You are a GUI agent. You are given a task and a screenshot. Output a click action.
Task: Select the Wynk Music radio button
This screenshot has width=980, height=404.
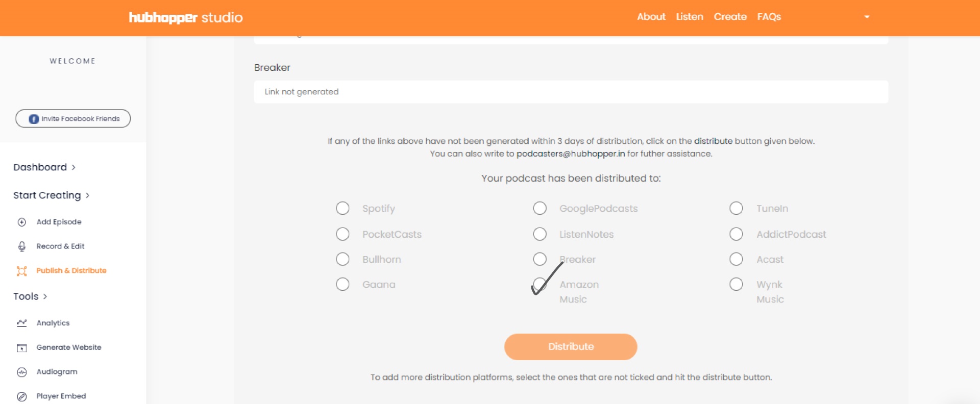[x=737, y=284]
